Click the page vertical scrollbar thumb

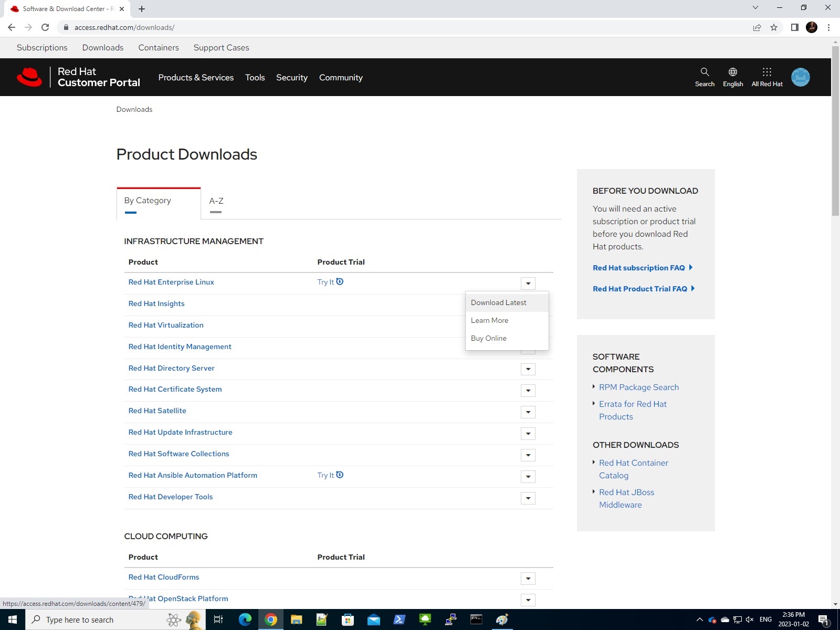pos(835,131)
